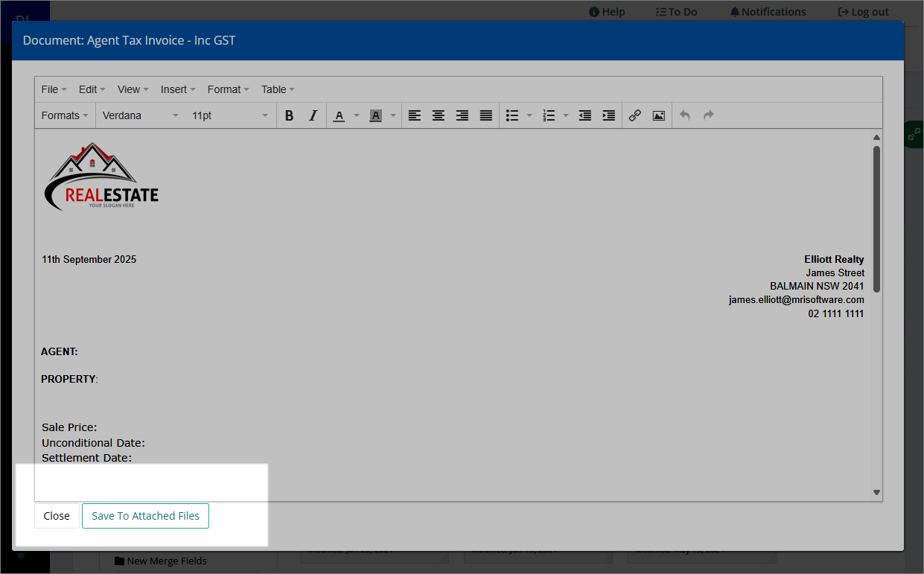Image resolution: width=924 pixels, height=574 pixels.
Task: Click the email james.elliott@mrisoftware.com
Action: 796,300
